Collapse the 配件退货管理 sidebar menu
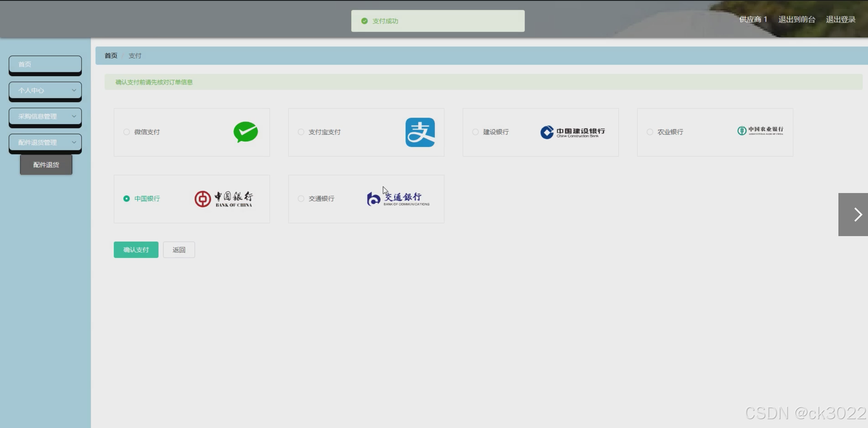The width and height of the screenshot is (868, 428). point(45,143)
